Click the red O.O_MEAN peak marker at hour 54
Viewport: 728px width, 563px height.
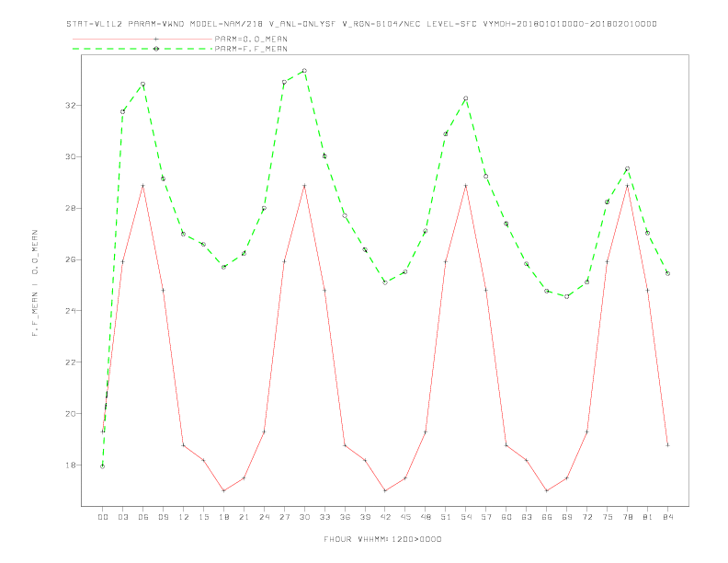point(466,186)
